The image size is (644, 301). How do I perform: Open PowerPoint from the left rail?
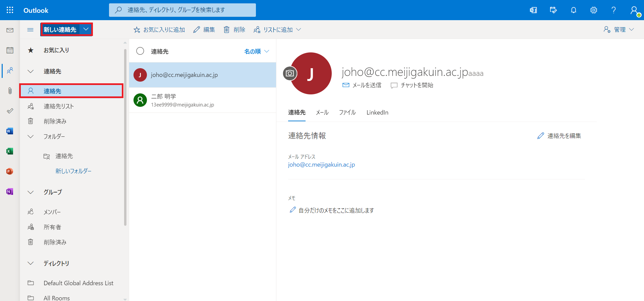tap(10, 171)
